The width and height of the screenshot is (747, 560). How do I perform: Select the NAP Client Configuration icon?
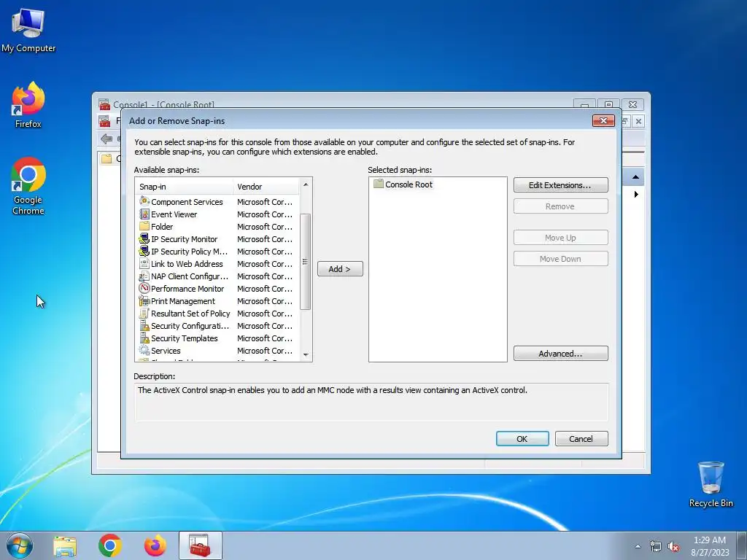[x=144, y=276]
